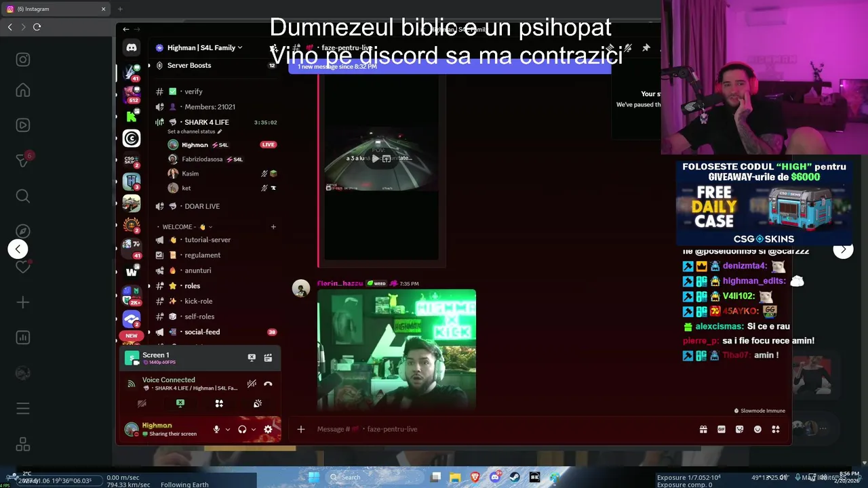
Task: Open the regulament channel
Action: pyautogui.click(x=216, y=255)
